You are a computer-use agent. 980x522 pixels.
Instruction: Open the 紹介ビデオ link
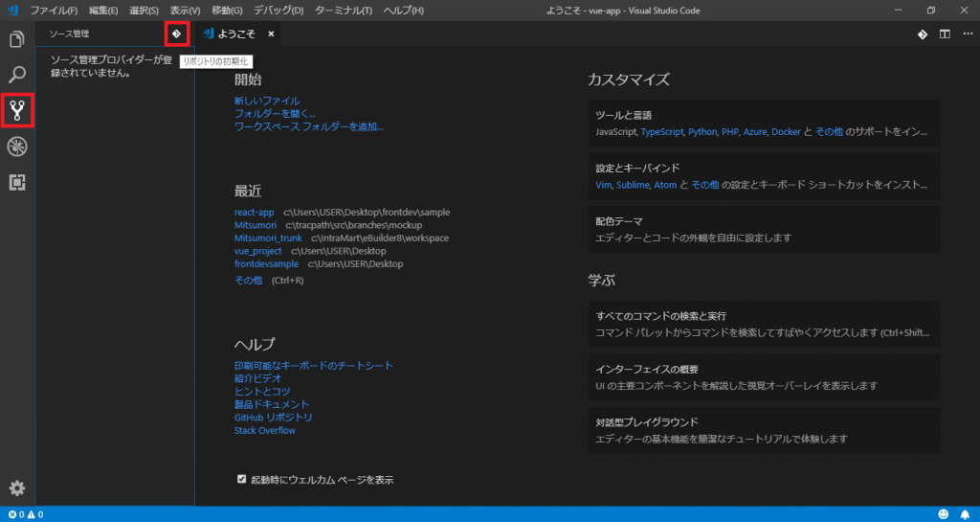point(257,378)
